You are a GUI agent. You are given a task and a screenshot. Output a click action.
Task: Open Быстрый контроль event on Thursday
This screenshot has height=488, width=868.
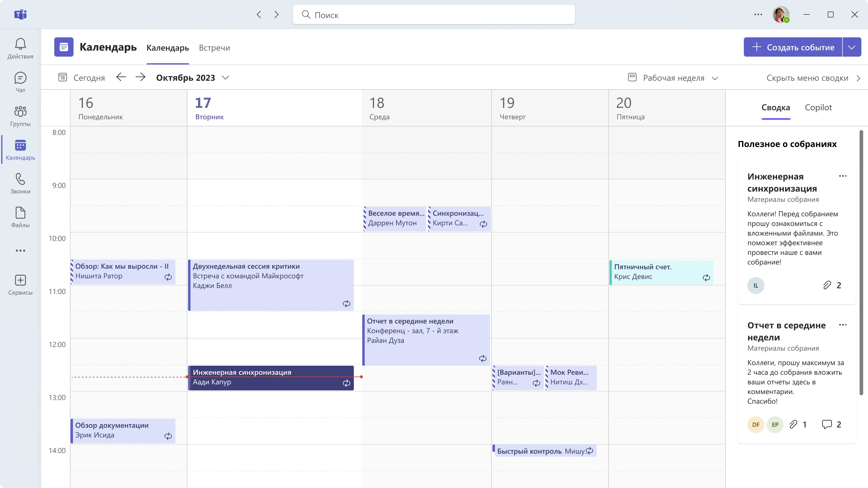pos(545,451)
